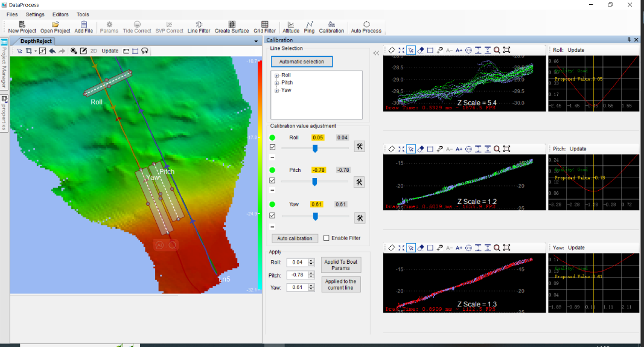Click the zoom-to-selection icon in DepthReject toolbar
The height and width of the screenshot is (347, 644).
tap(42, 51)
